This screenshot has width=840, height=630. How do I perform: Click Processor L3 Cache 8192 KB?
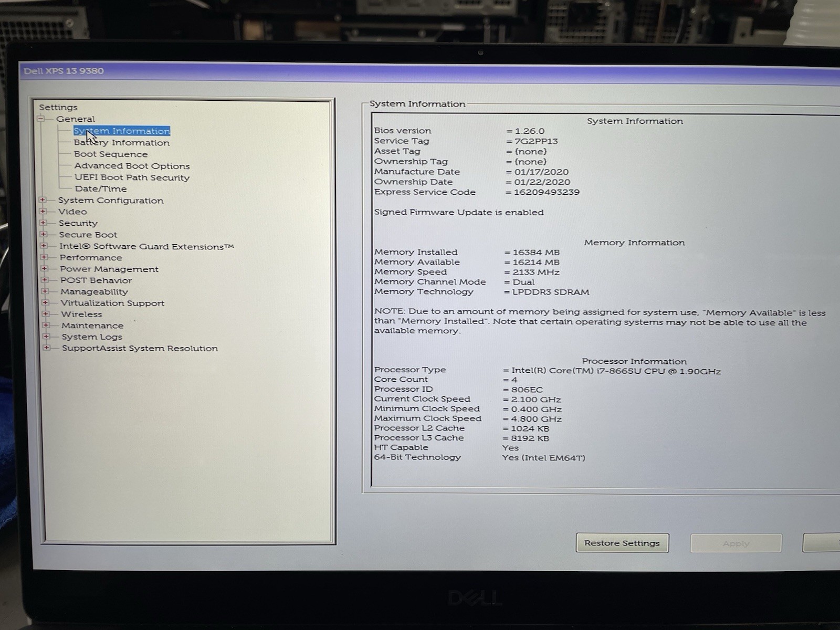point(530,438)
